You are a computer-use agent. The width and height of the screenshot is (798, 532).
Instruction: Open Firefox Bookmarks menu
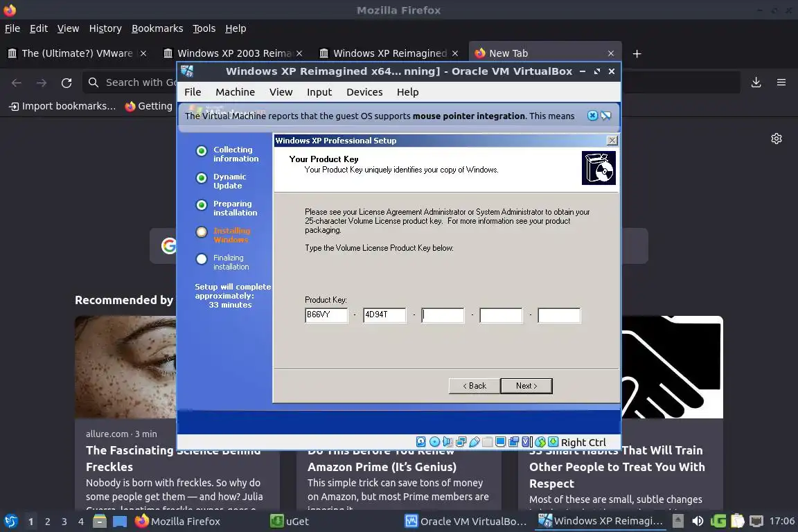(157, 28)
